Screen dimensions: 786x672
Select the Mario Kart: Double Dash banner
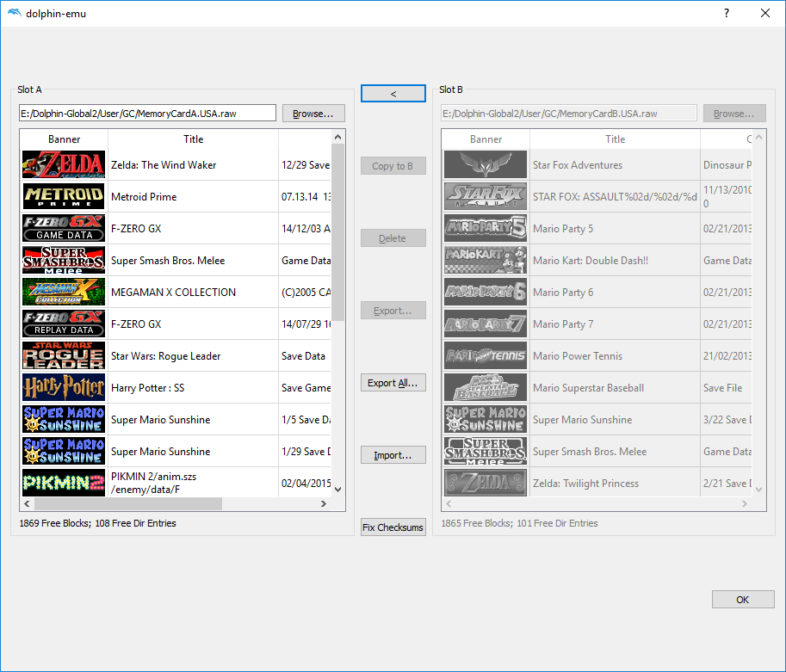(x=485, y=260)
